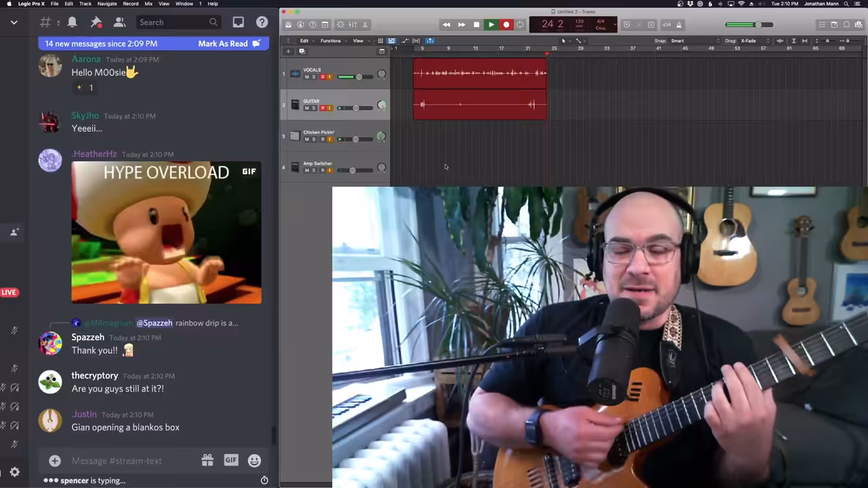Open emoji picker in Discord message bar
The image size is (868, 488).
click(x=254, y=461)
